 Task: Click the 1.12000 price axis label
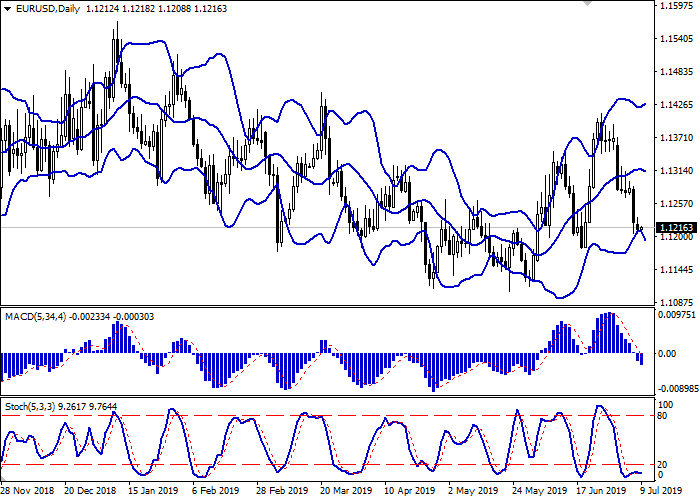click(675, 236)
